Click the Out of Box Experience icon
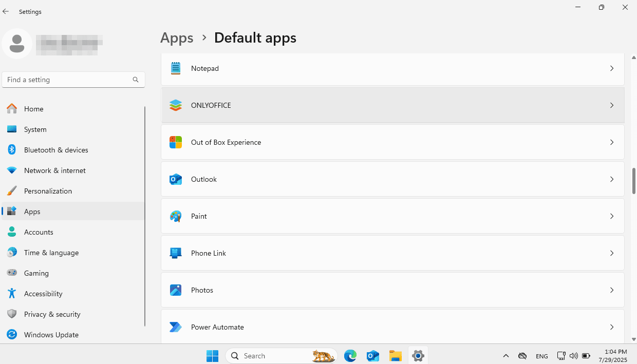Viewport: 637px width, 364px height. [x=176, y=142]
